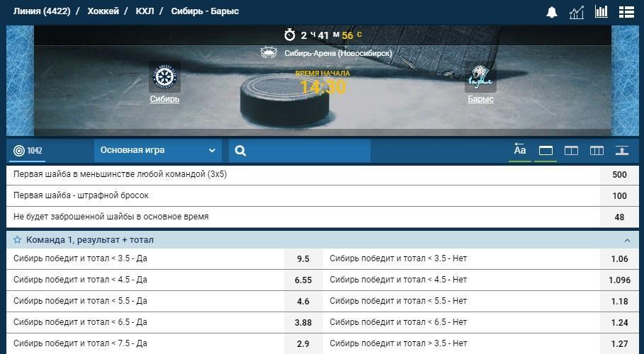Select the 1042 markets tab
Image resolution: width=644 pixels, height=354 pixels.
[x=28, y=150]
